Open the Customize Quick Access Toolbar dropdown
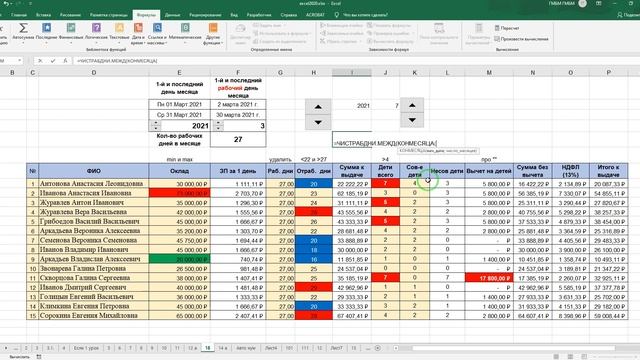Image resolution: width=640 pixels, height=360 pixels. 31,4
